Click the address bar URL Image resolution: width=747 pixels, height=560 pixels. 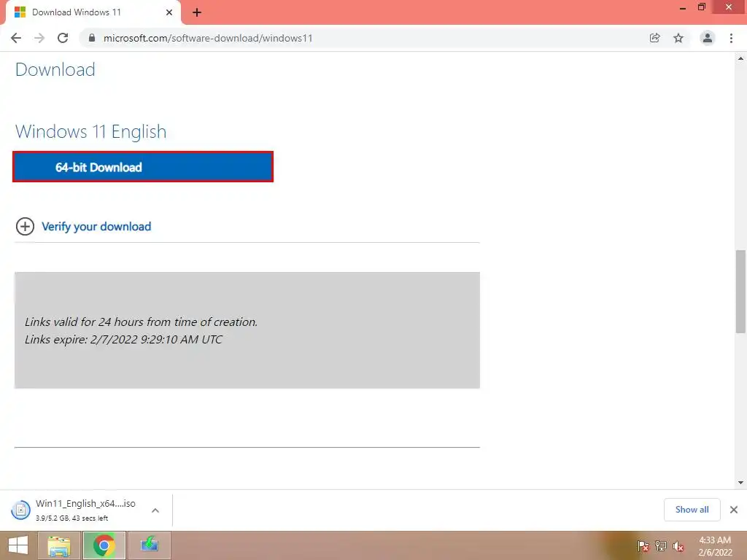pos(208,38)
